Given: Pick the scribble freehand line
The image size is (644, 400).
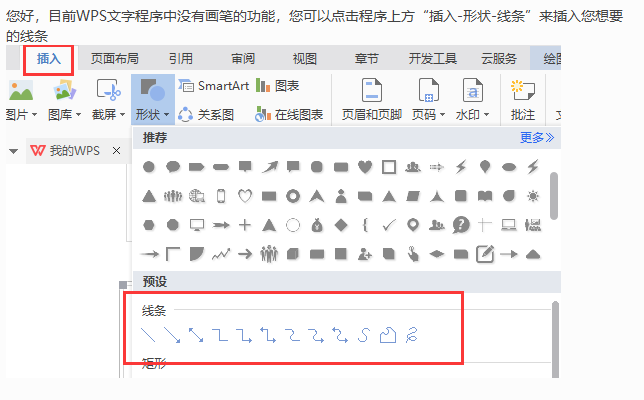Looking at the screenshot, I should coord(412,335).
